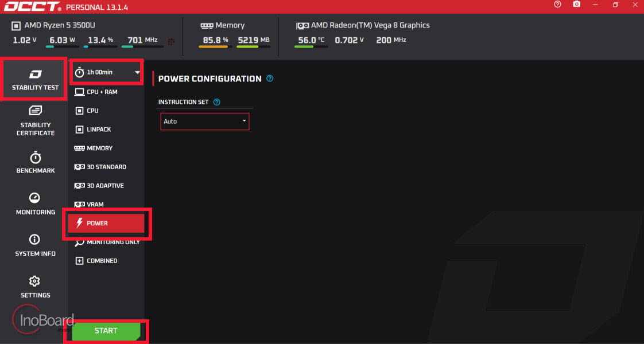This screenshot has width=644, height=344.
Task: Select the Stability Test tab
Action: [x=36, y=79]
